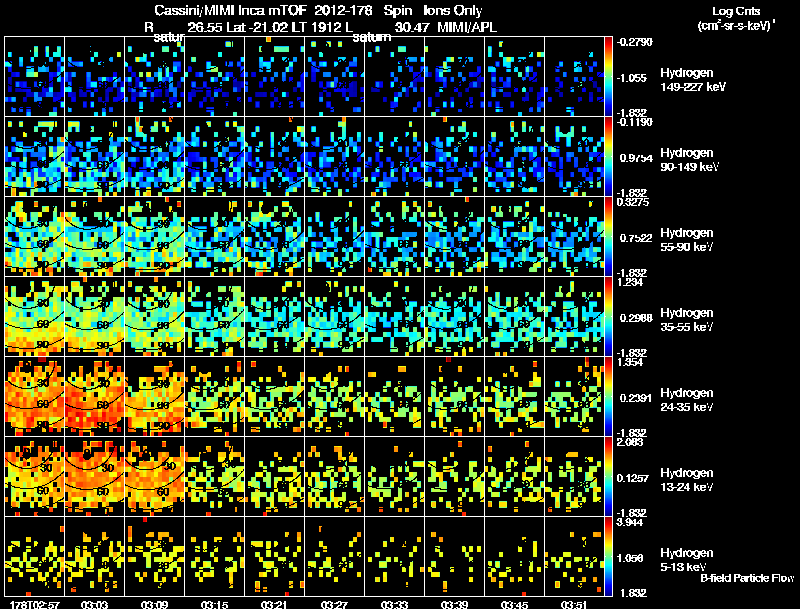Click the B-field Particle Flow label
The height and width of the screenshot is (609, 800).
(x=747, y=578)
